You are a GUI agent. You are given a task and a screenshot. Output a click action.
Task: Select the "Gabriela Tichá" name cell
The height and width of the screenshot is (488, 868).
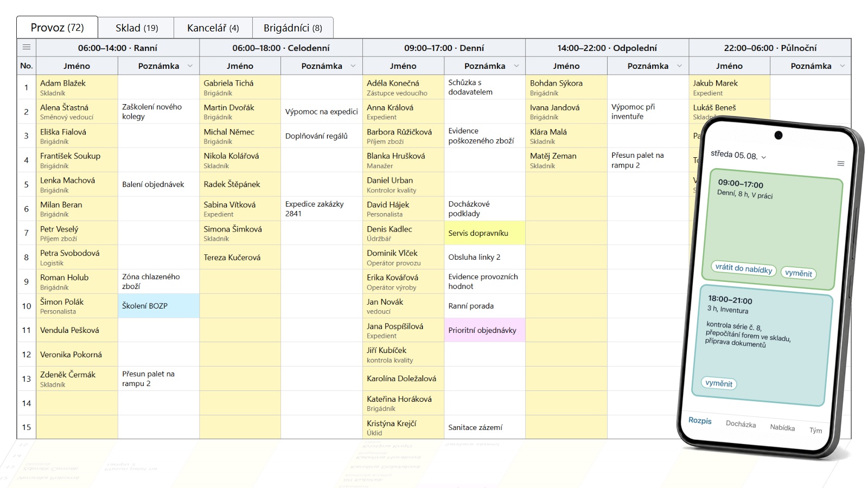pyautogui.click(x=240, y=87)
